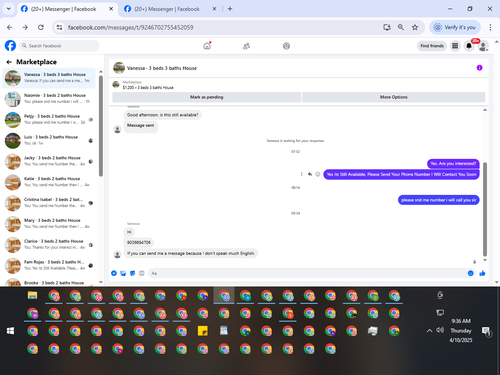Click the listing thumbnail in chat header
Viewport: 500px width, 375px height.
119,68
